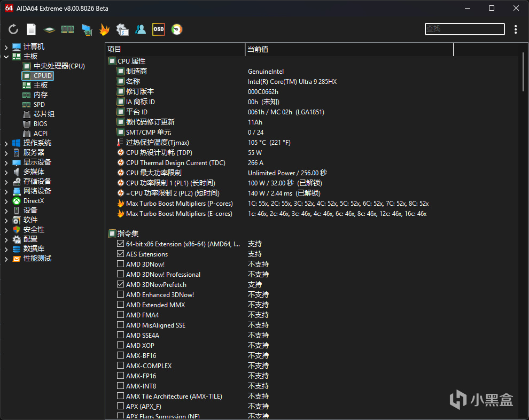This screenshot has height=420, width=529.
Task: Collapse the 主板 tree node
Action: coord(6,57)
